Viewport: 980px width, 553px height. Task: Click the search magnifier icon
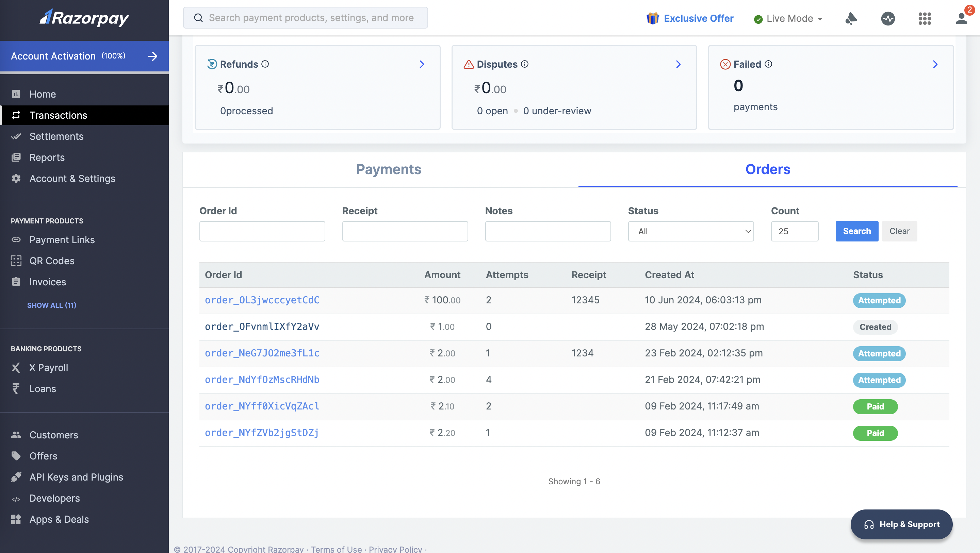point(198,17)
